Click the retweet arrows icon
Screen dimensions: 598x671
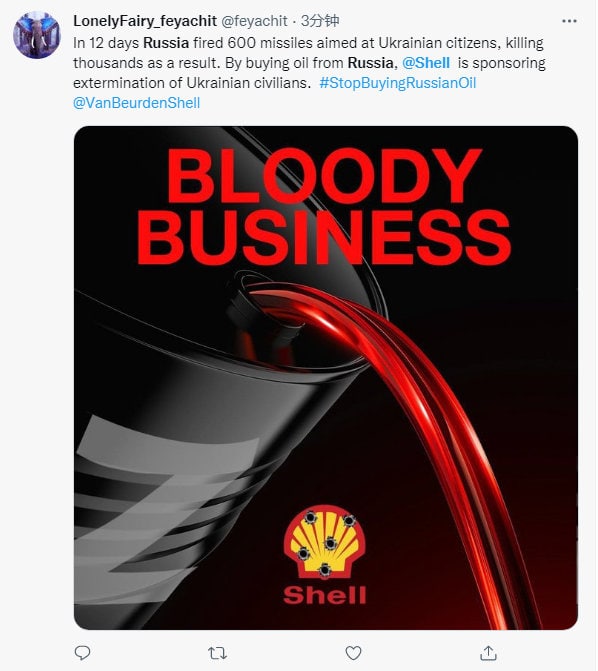coord(217,653)
